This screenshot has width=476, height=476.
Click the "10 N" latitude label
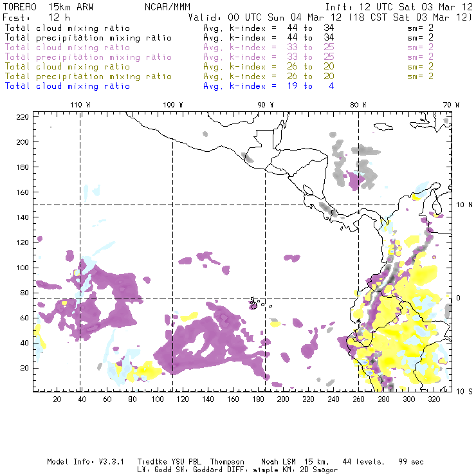(x=464, y=205)
